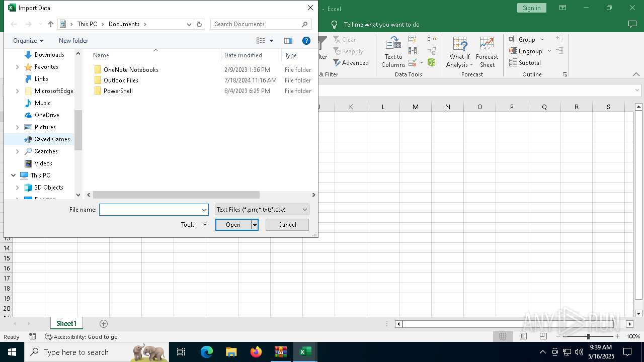The image size is (644, 362).
Task: Add a new sheet with plus button
Action: pos(104,324)
